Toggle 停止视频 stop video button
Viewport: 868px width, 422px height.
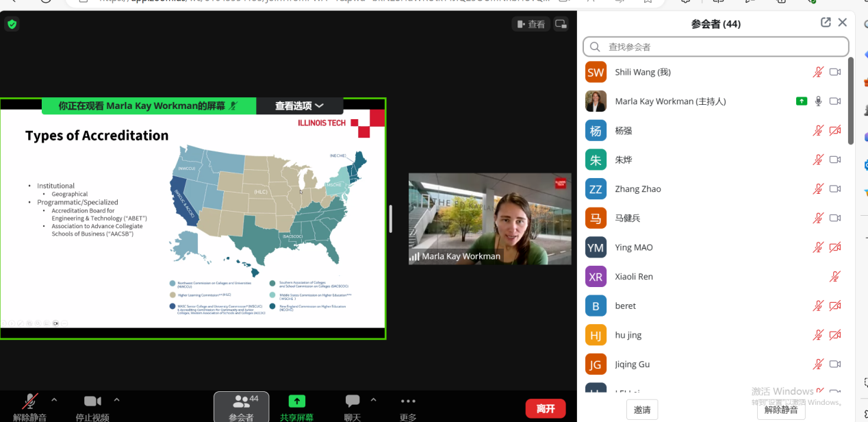coord(92,401)
